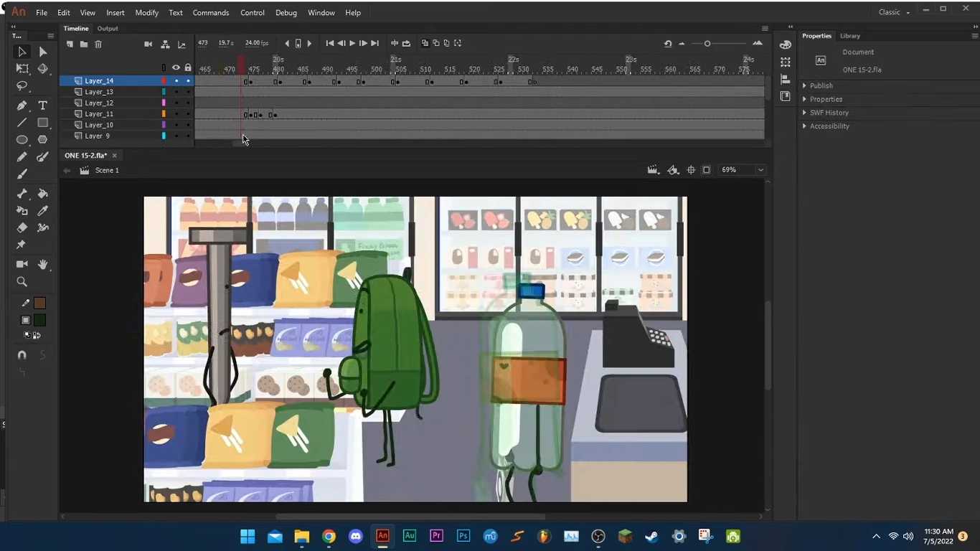Toggle outline color box of Layer_12
Screen dimensions: 980x551
click(x=164, y=103)
